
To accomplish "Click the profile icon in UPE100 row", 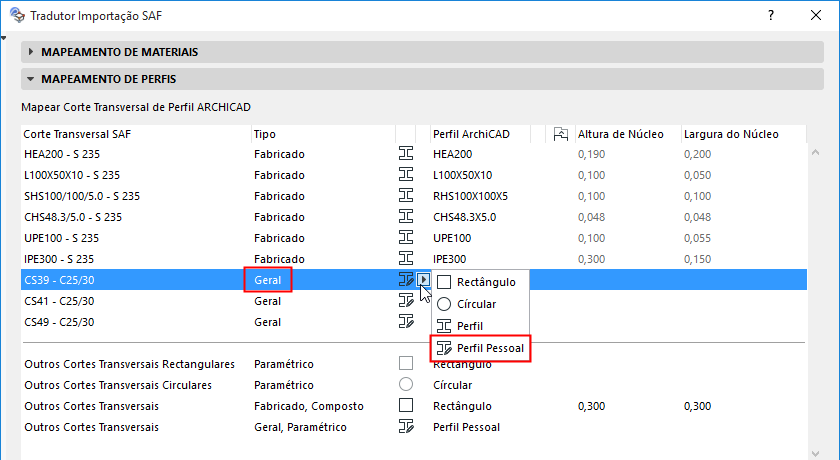I will tap(406, 238).
